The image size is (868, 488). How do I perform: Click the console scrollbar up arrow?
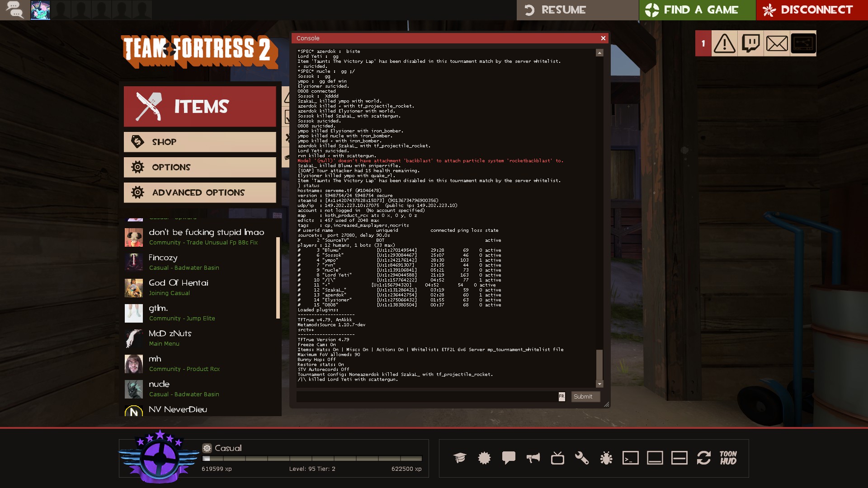599,53
